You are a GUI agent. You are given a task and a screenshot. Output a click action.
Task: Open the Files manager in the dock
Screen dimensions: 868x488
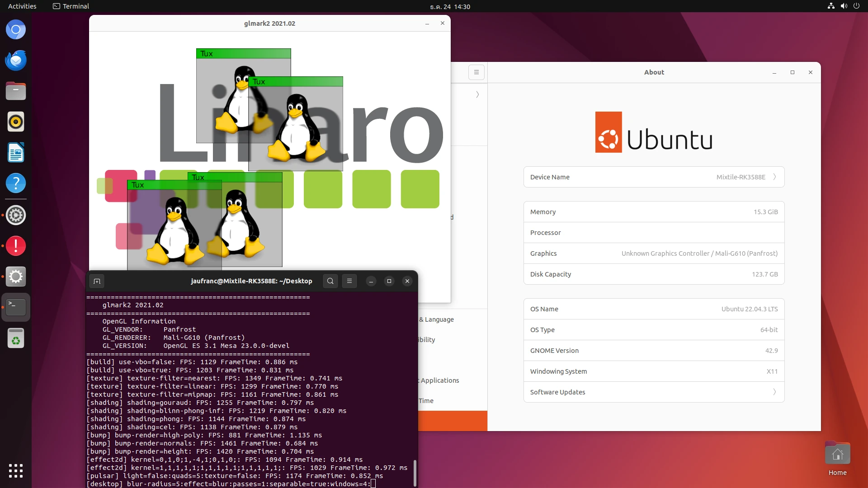click(16, 91)
